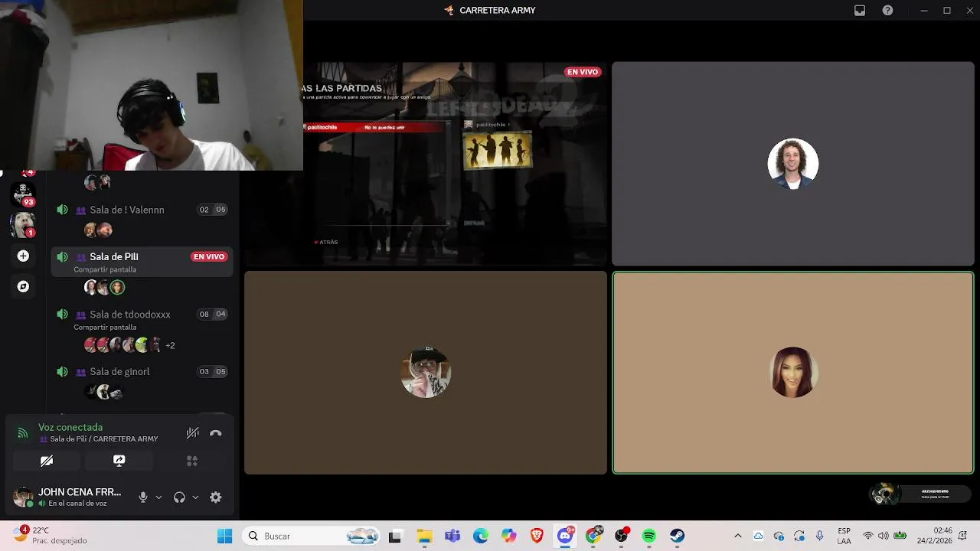Click 03 05 user count of ginorl room
The height and width of the screenshot is (551, 980).
coord(212,372)
